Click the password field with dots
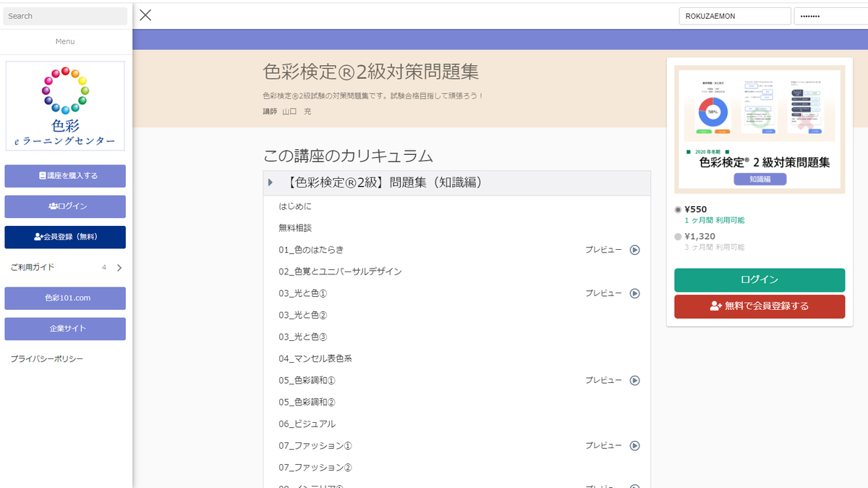Image resolution: width=868 pixels, height=488 pixels. tap(831, 16)
